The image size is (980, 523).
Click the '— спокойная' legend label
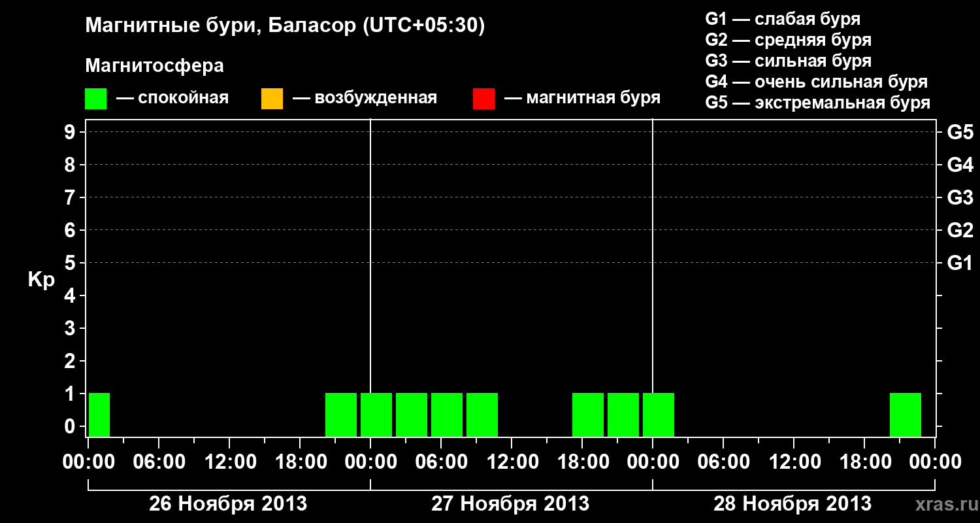172,98
